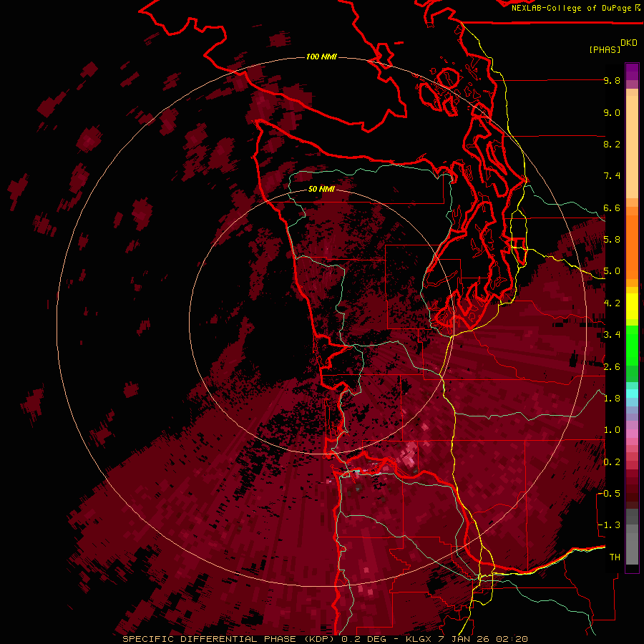
Task: Click the 50 NMI range ring label
Action: 321,190
